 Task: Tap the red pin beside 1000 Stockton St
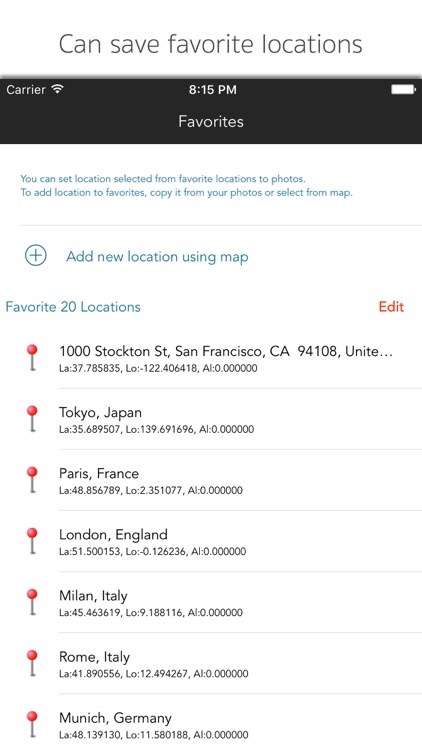(32, 357)
